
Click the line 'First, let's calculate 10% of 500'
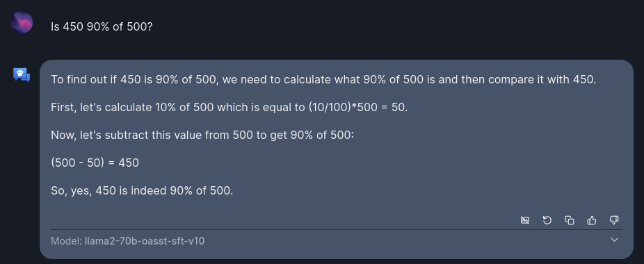click(230, 108)
